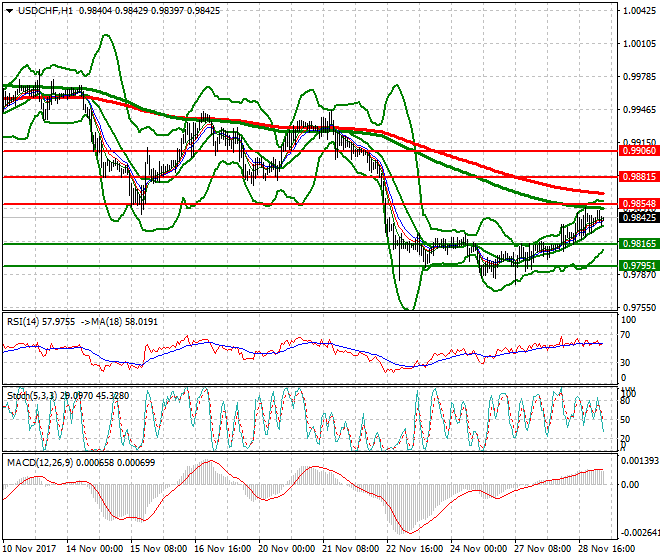Select the red 0.98815 price label
Image resolution: width=660 pixels, height=560 pixels.
(x=638, y=177)
